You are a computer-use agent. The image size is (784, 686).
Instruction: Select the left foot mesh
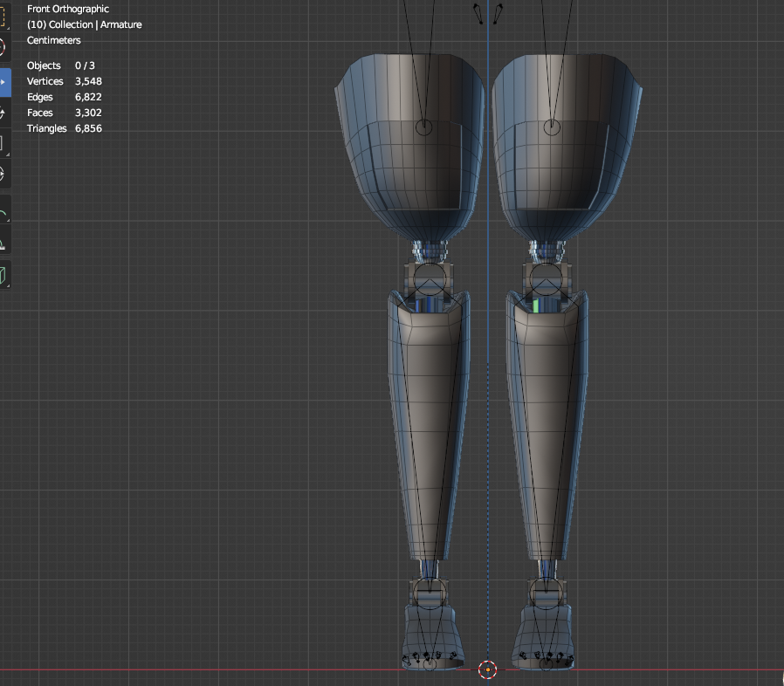(433, 637)
